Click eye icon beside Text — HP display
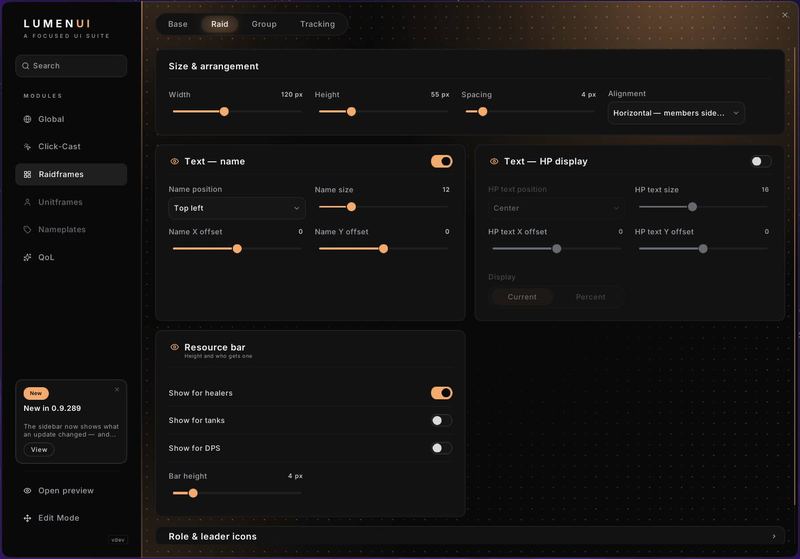800x559 pixels. pyautogui.click(x=494, y=161)
